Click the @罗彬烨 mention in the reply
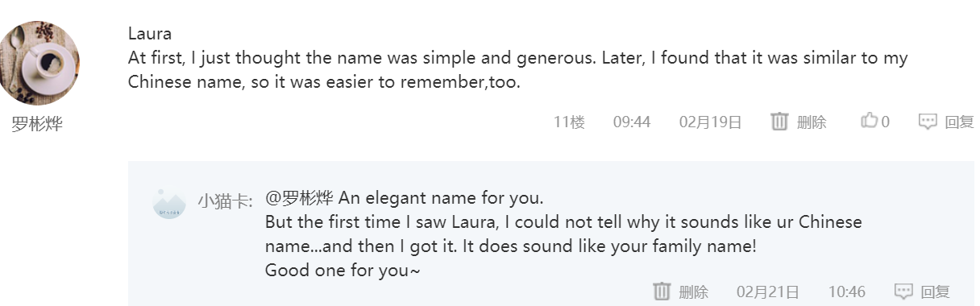 pyautogui.click(x=299, y=198)
